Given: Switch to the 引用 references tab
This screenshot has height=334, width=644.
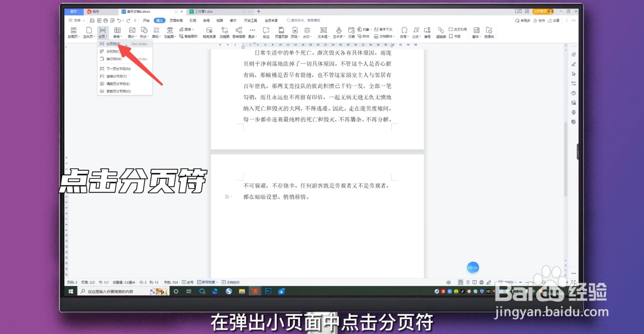Looking at the screenshot, I should point(193,20).
